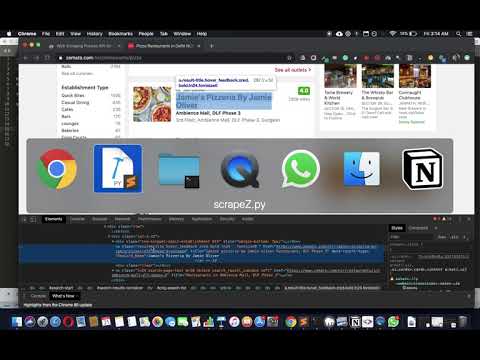
Task: Open the Bookmarks menu
Action: coord(121,34)
